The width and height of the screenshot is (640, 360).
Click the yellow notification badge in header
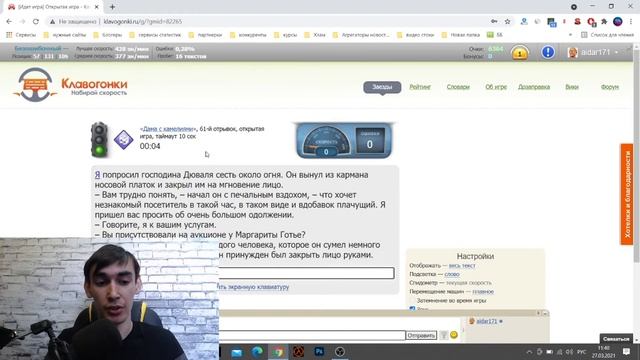520,53
